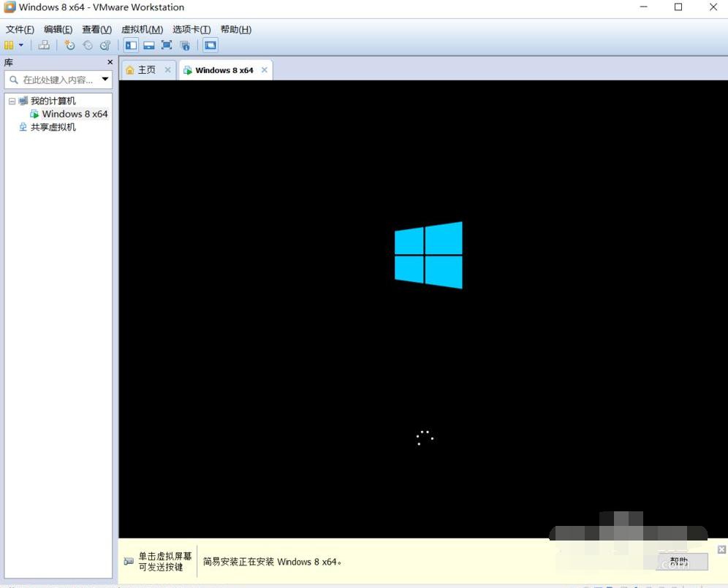Switch to the 主页 tab

click(x=146, y=69)
